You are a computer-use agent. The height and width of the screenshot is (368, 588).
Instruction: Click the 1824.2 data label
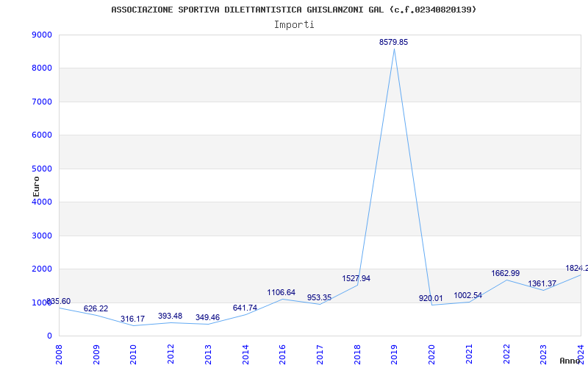click(x=577, y=268)
